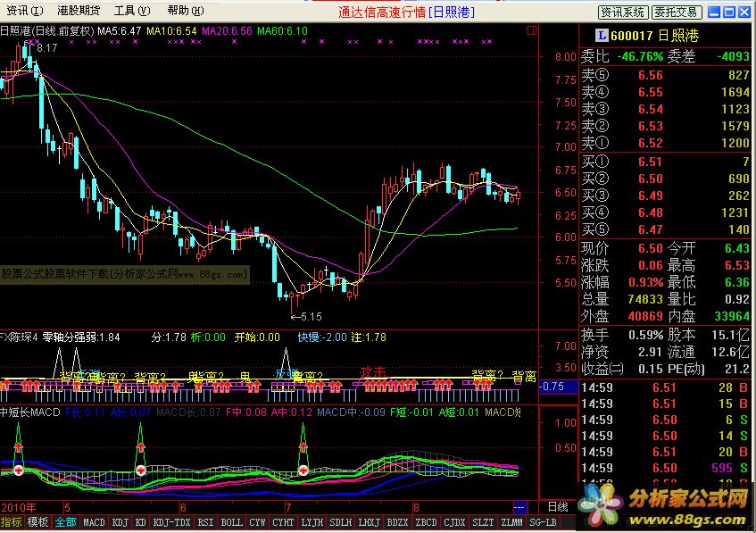Switch to the SDLH indicator tab

pos(340,522)
